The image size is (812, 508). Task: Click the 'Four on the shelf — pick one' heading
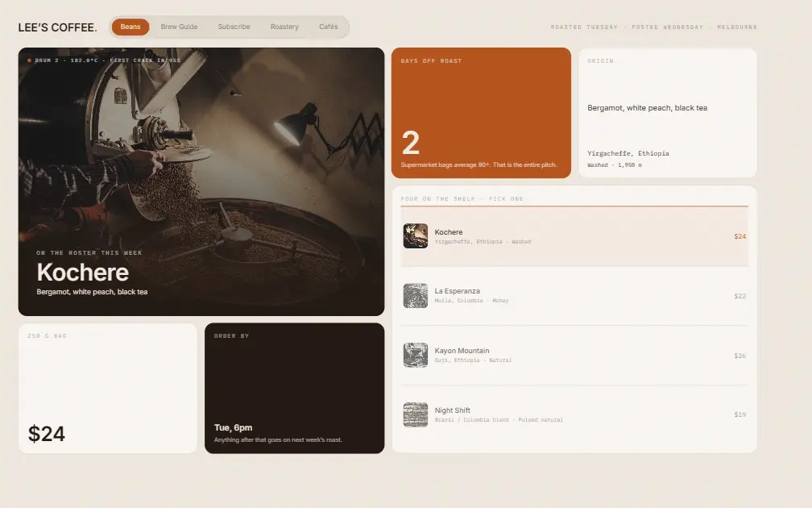(x=462, y=199)
